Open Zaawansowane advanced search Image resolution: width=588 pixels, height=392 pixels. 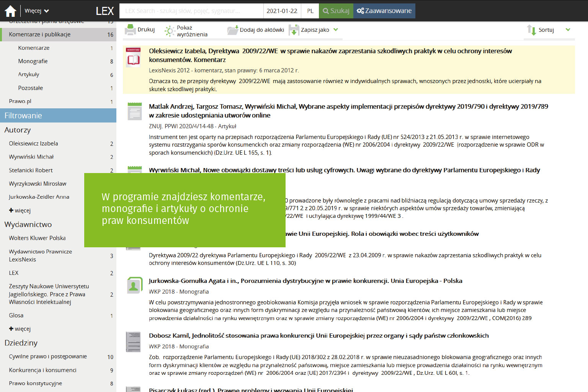pyautogui.click(x=384, y=11)
